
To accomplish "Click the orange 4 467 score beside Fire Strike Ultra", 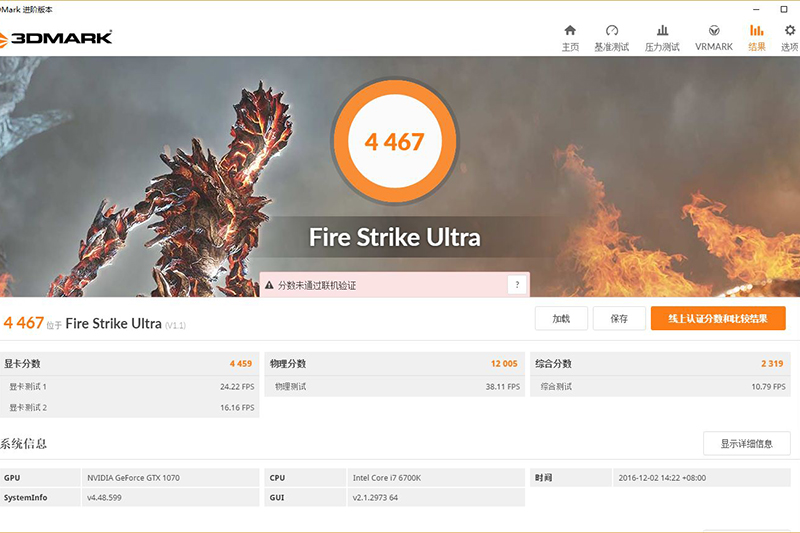I will pyautogui.click(x=23, y=323).
